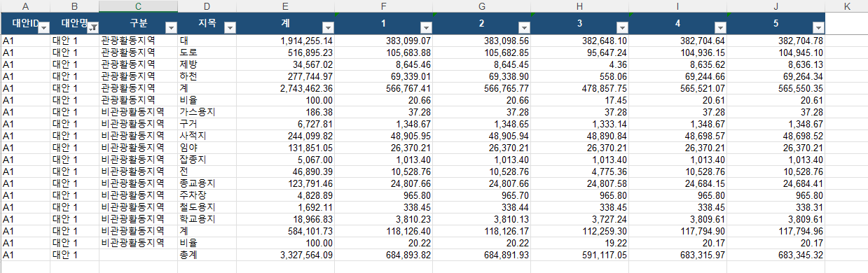The height and width of the screenshot is (273, 868).
Task: Open filter dropdown for column 1 header
Action: 426,27
